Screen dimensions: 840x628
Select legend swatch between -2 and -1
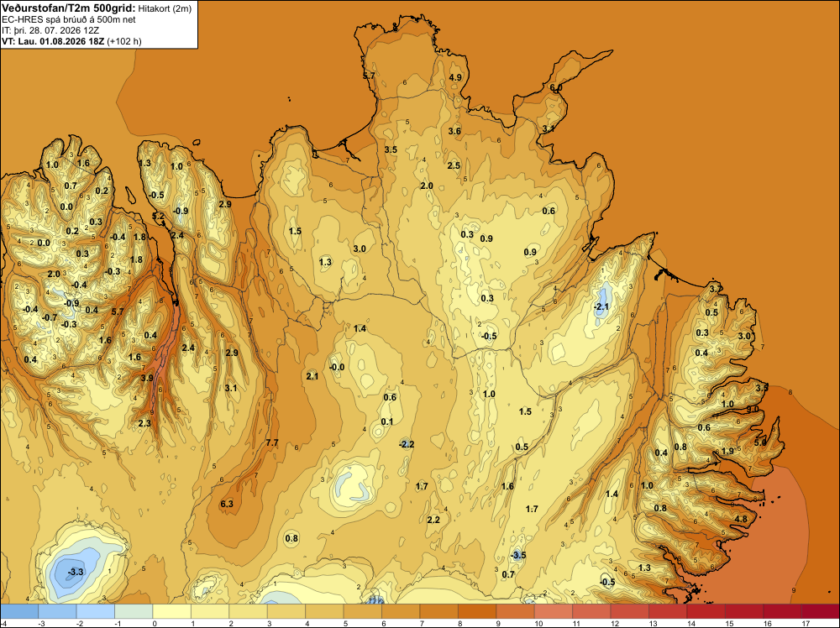click(x=96, y=610)
